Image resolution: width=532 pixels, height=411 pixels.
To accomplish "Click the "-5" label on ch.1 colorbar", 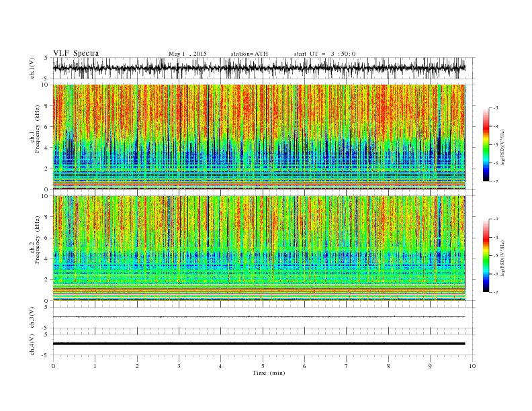I will pos(496,145).
